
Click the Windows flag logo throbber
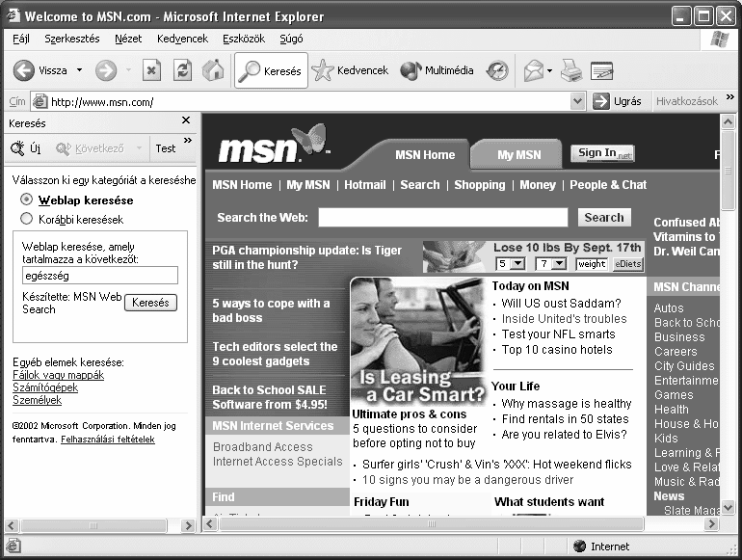(720, 39)
